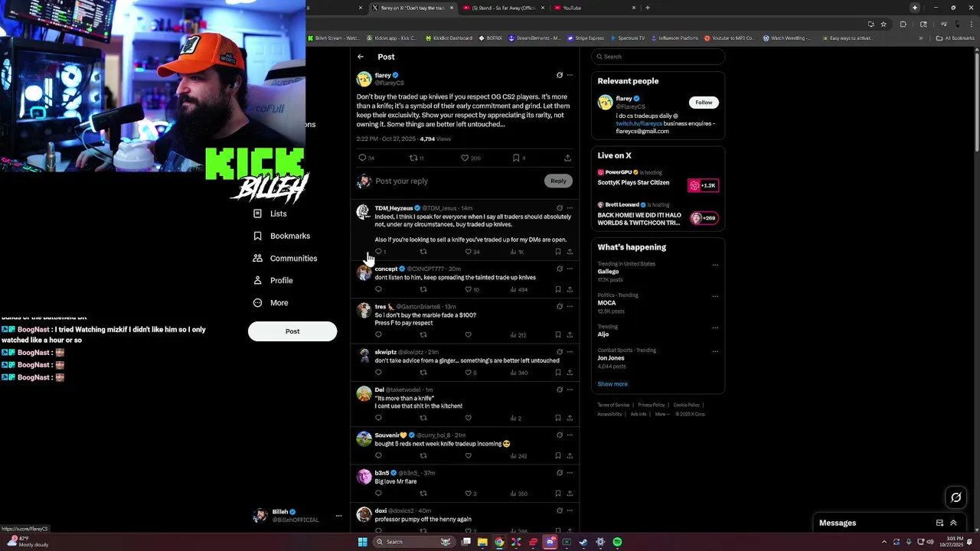Screen dimensions: 980x551
Task: Open a new browser tab
Action: 648,8
